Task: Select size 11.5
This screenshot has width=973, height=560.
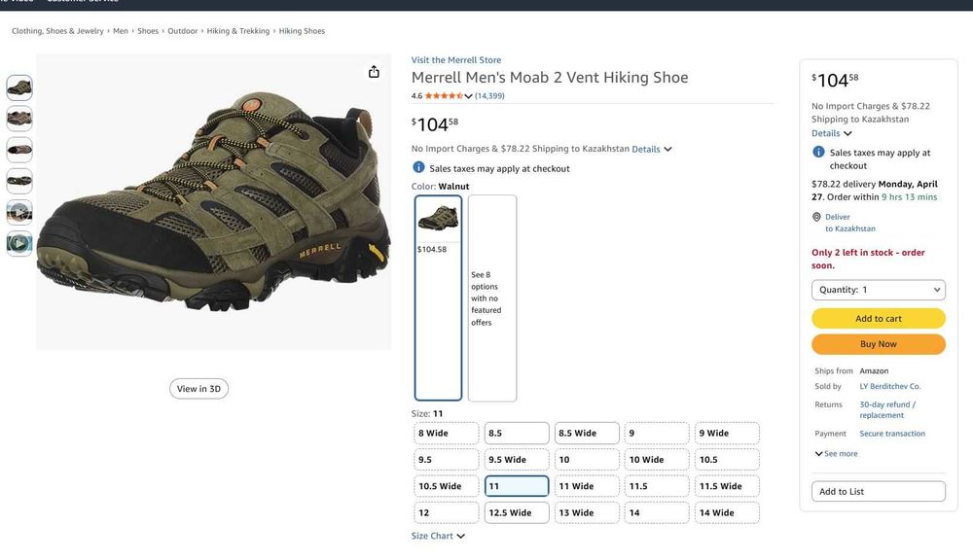Action: click(657, 486)
